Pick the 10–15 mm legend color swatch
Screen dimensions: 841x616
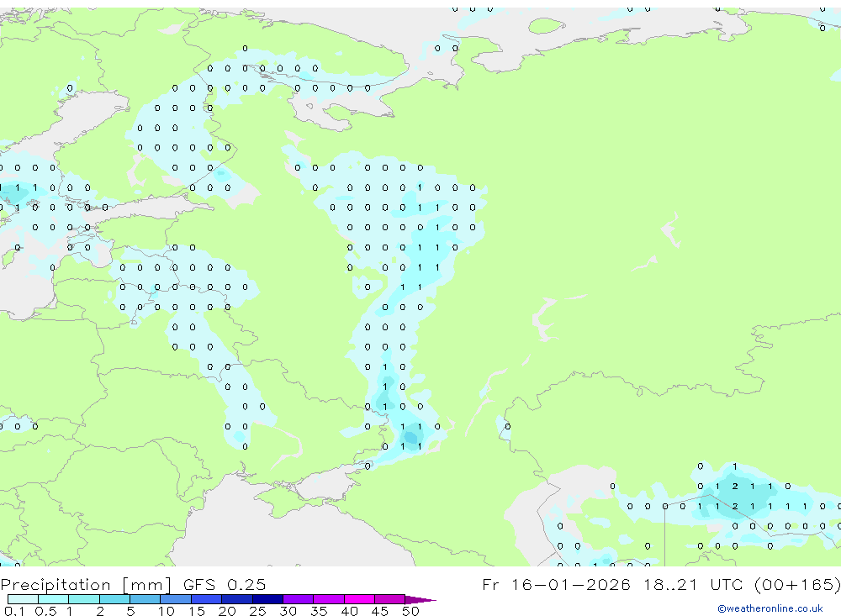click(x=176, y=599)
